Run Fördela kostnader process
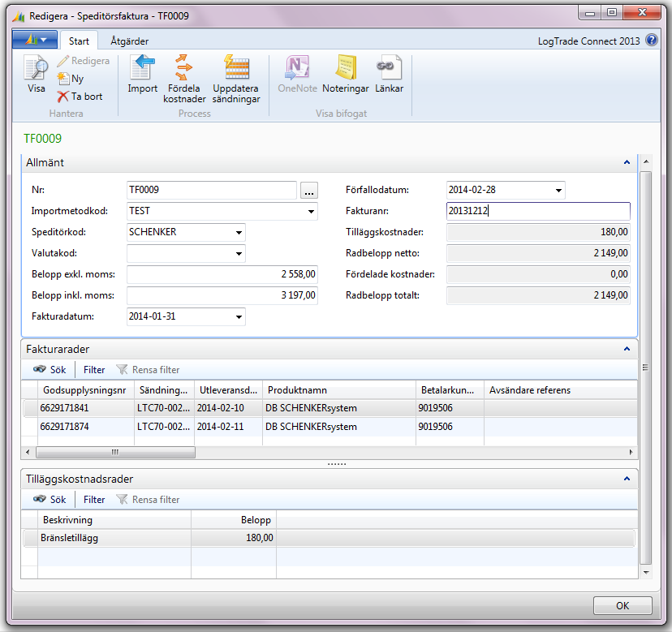 click(x=184, y=79)
